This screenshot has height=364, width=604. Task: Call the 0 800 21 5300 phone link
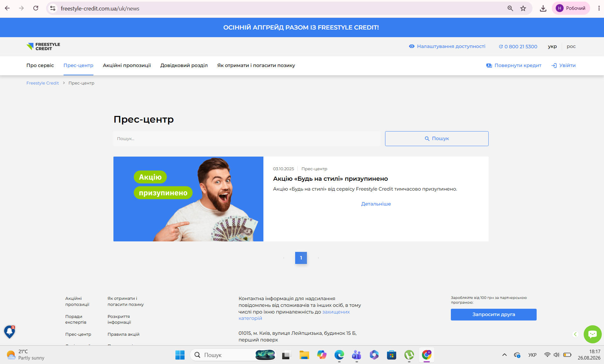518,46
